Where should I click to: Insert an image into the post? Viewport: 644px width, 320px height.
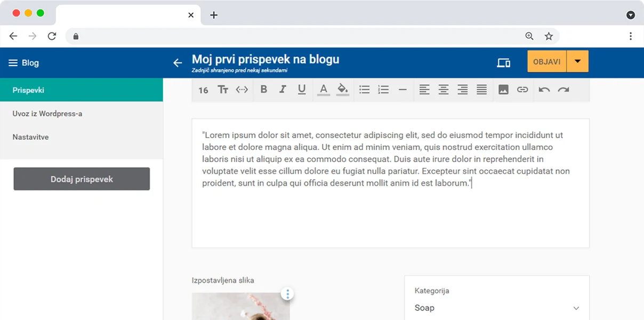[503, 90]
